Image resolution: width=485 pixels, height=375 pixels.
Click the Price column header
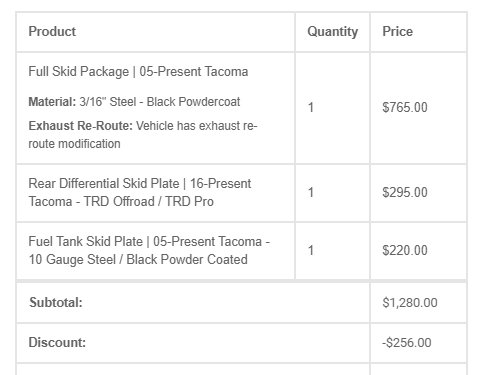397,32
